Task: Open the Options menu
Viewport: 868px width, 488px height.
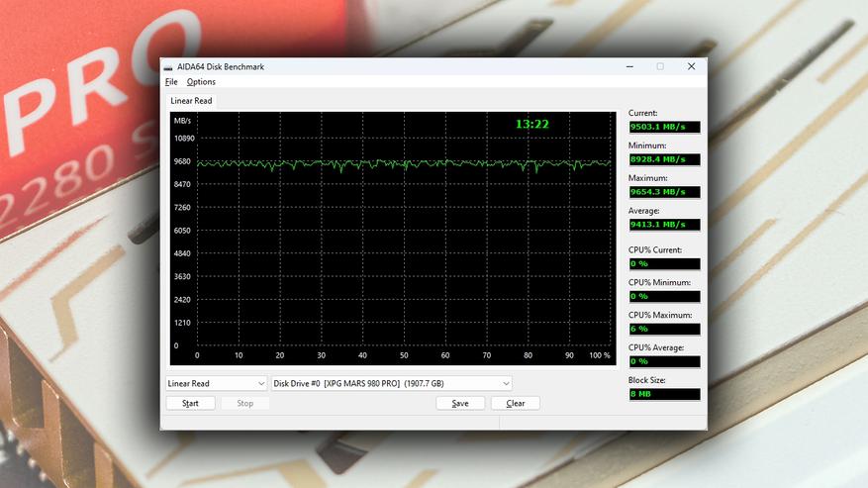Action: coord(201,81)
